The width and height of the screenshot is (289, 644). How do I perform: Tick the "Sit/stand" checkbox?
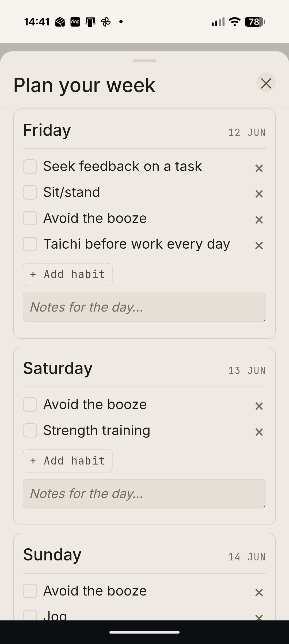click(x=30, y=192)
